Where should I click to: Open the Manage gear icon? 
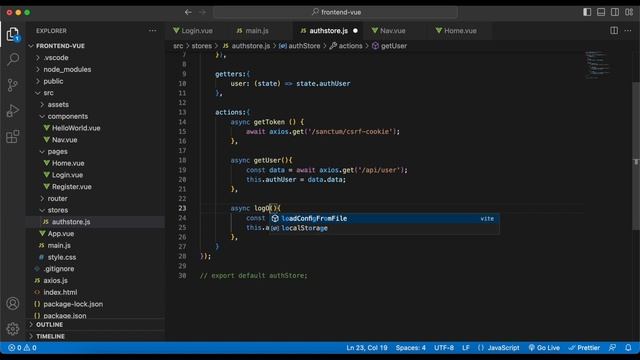[13, 329]
